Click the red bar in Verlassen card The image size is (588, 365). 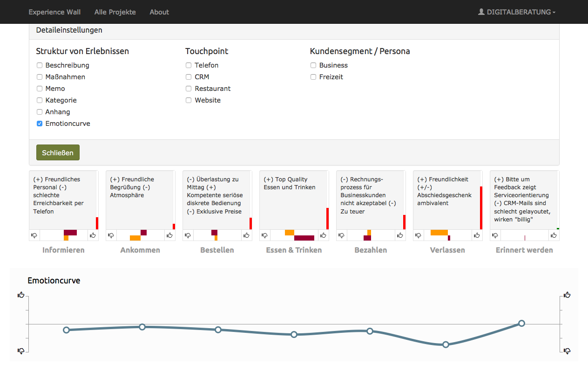(x=481, y=207)
